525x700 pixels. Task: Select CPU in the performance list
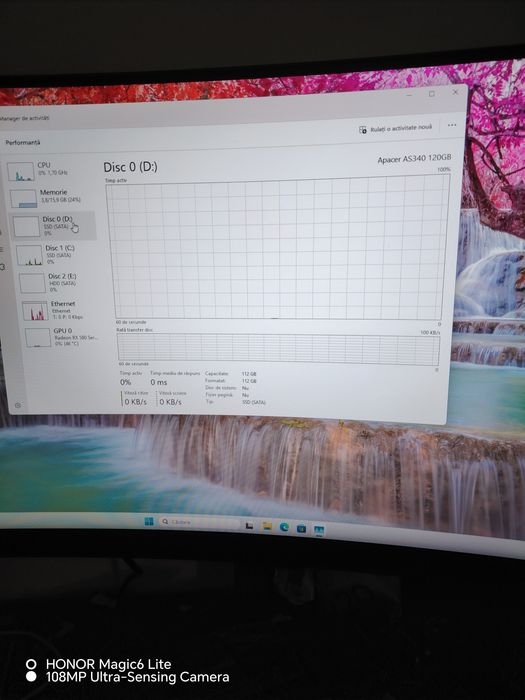pos(49,171)
